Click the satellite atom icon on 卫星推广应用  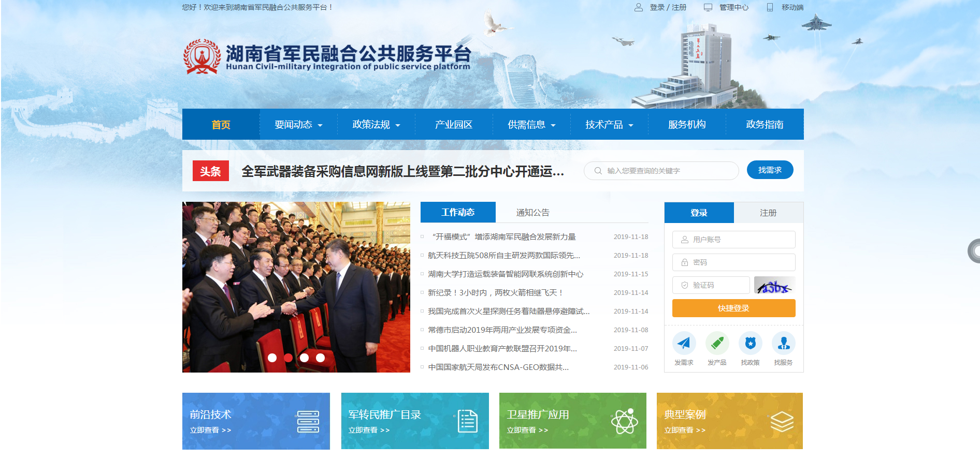624,421
